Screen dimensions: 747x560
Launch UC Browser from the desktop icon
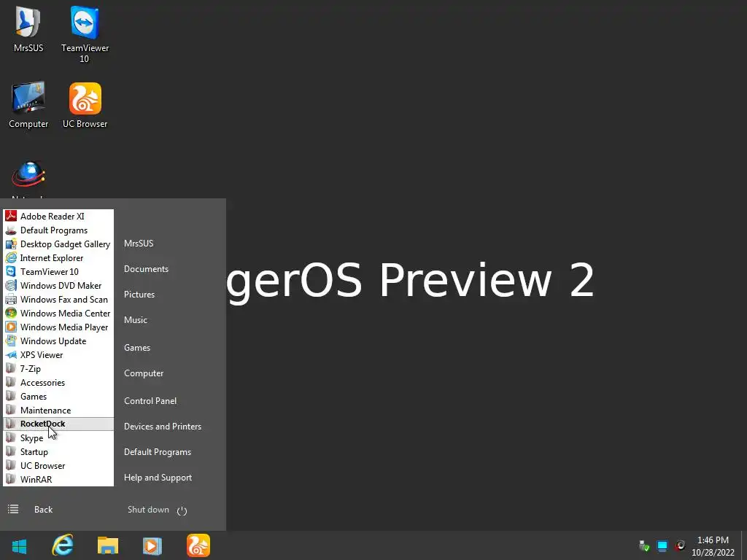coord(85,105)
